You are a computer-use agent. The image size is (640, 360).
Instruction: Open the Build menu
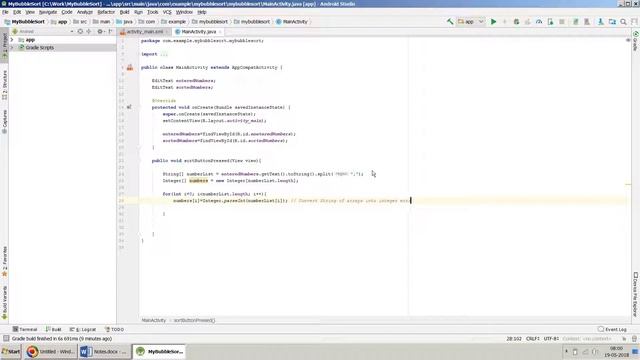click(124, 12)
